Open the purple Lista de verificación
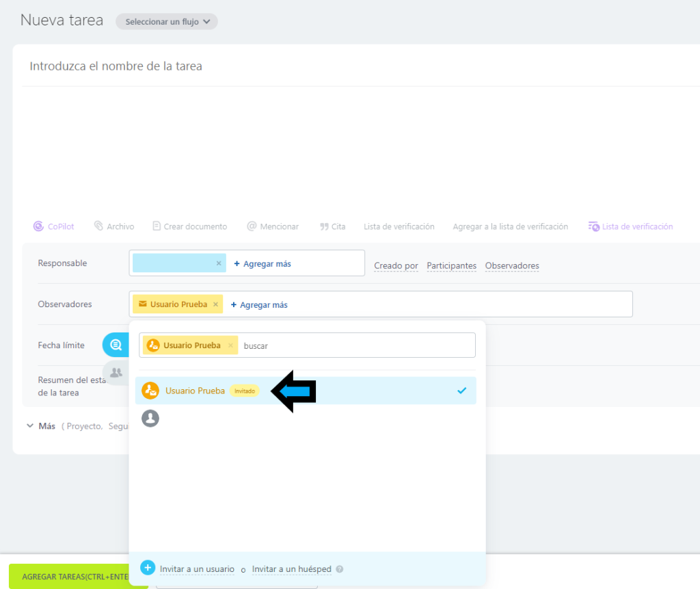 630,226
